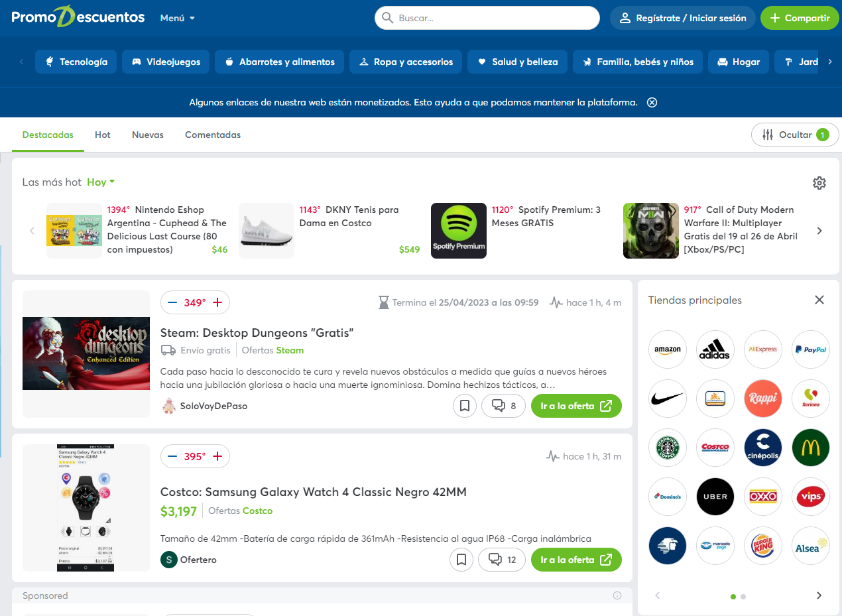Bookmark the Desktop Dungeons deal
Viewport: 842px width, 616px height.
coord(465,406)
